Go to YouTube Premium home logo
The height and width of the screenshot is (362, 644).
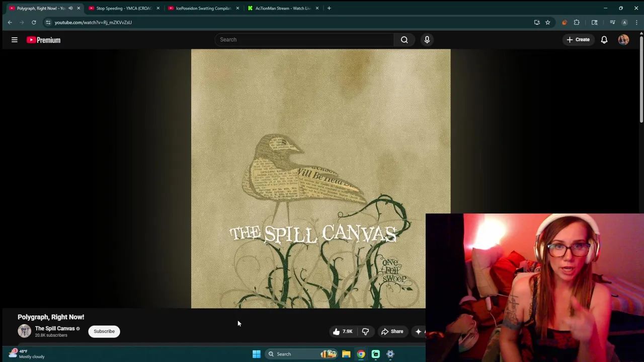(x=43, y=40)
